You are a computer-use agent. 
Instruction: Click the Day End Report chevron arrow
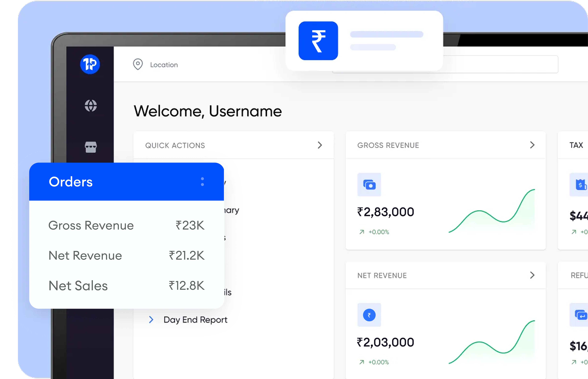coord(151,320)
